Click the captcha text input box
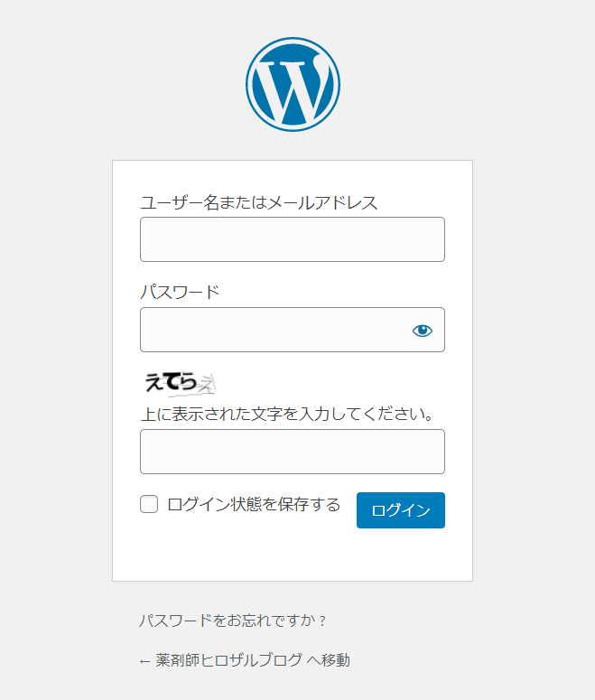Image resolution: width=595 pixels, height=700 pixels. coord(293,452)
